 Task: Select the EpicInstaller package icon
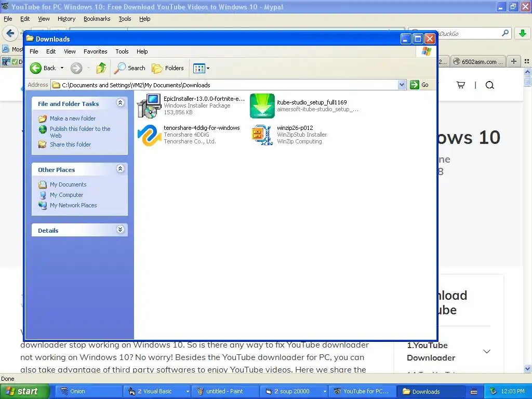(x=149, y=106)
